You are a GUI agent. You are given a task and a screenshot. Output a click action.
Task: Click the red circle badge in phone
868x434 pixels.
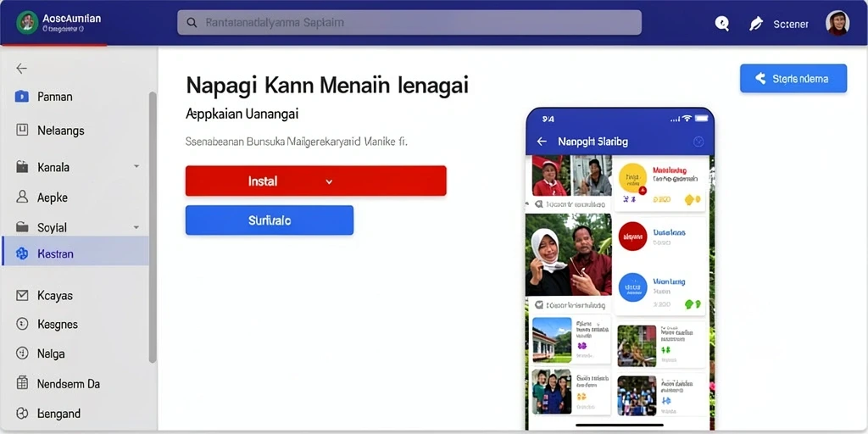[x=632, y=236]
